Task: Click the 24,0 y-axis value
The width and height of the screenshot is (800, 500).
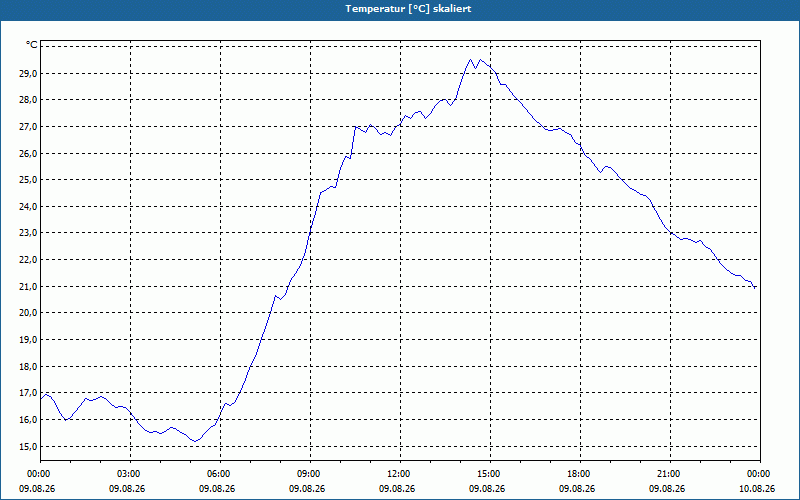Action: tap(29, 207)
